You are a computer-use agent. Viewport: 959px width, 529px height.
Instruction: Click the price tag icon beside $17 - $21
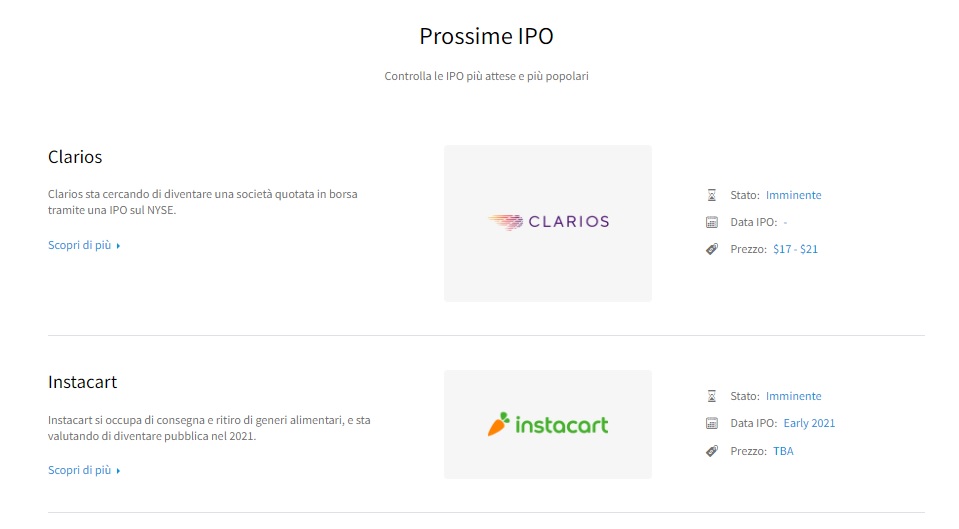tap(711, 249)
